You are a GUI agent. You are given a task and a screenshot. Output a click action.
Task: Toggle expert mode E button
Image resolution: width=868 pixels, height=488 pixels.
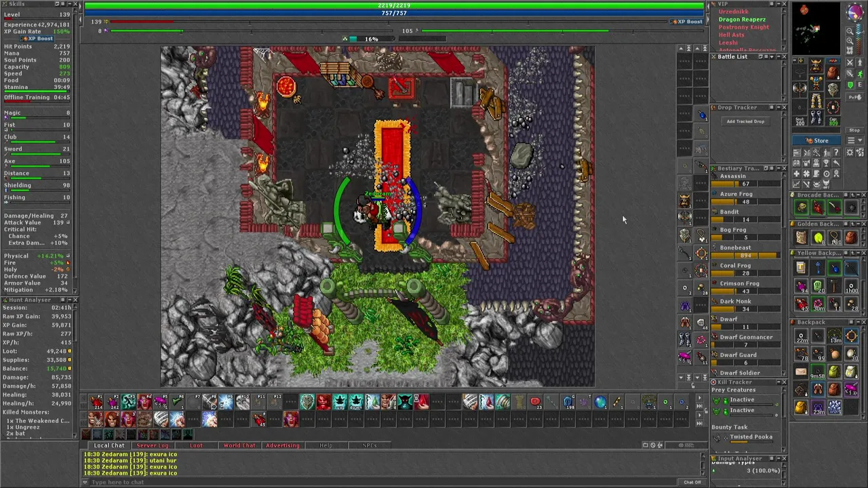click(x=860, y=85)
